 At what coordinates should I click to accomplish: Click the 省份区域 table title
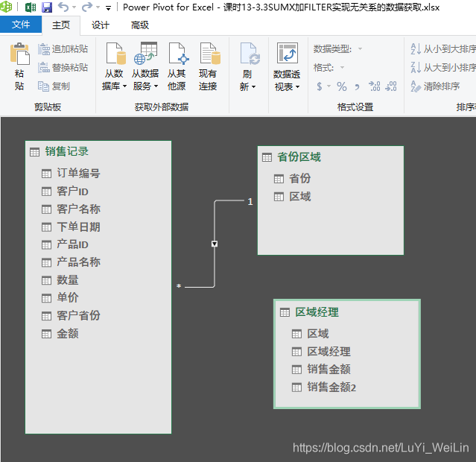point(299,157)
